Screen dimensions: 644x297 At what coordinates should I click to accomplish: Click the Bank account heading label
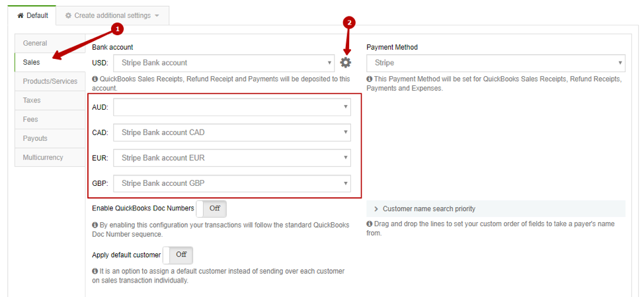point(112,47)
